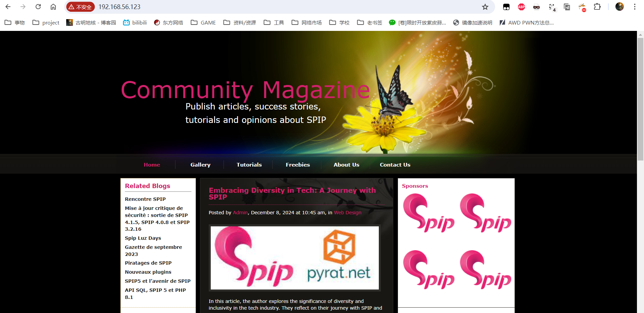Click the not-secure warning badge
The height and width of the screenshot is (313, 644).
tap(80, 7)
